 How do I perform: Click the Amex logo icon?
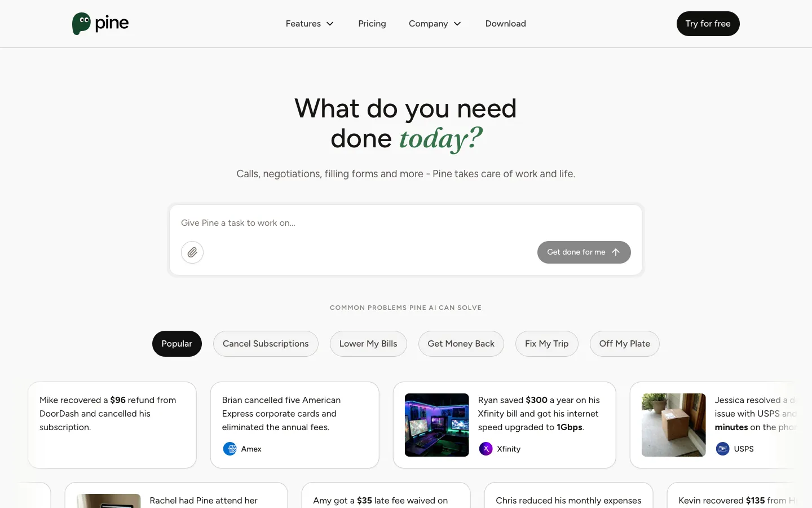[x=230, y=449]
